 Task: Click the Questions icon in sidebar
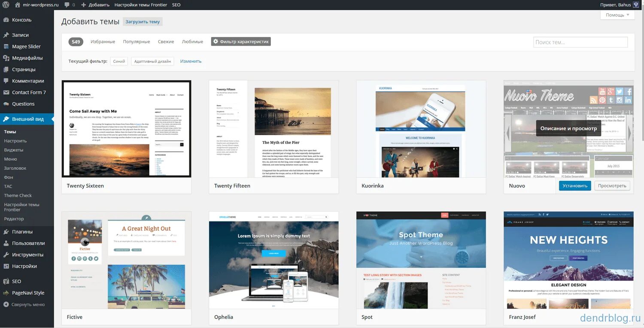click(x=6, y=104)
